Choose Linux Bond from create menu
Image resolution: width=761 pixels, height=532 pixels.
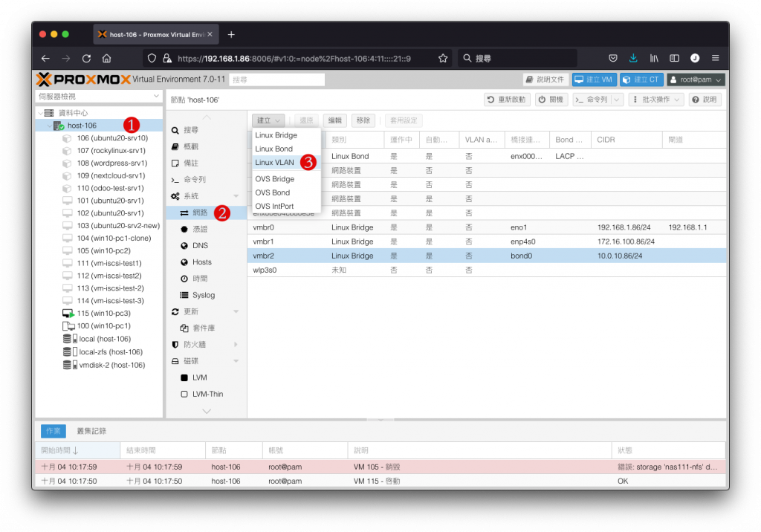click(x=274, y=149)
